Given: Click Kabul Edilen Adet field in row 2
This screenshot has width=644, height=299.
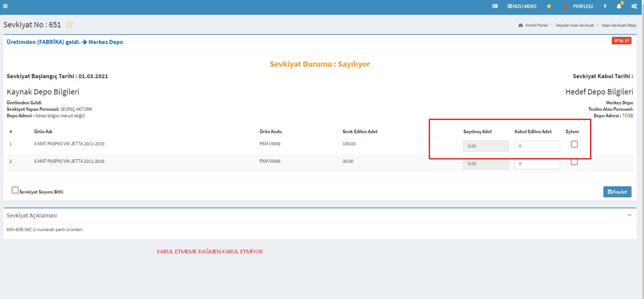Looking at the screenshot, I should tap(537, 164).
